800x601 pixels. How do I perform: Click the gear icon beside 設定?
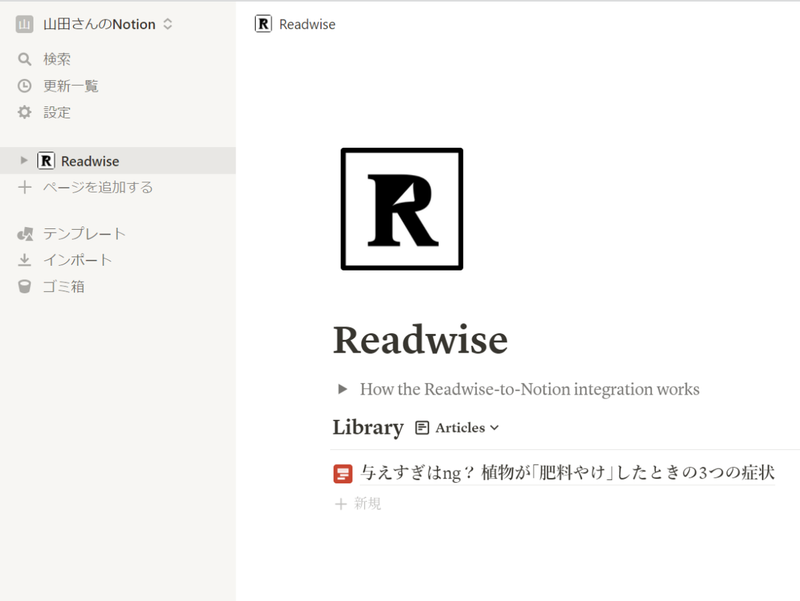click(x=24, y=112)
